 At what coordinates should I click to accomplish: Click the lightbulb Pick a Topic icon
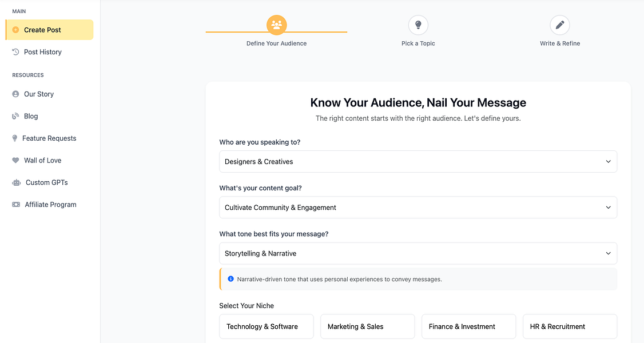tap(418, 25)
